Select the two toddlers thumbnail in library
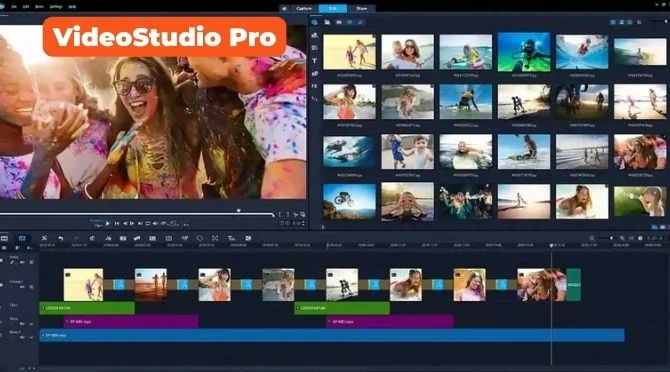This screenshot has width=670, height=372. tap(407, 152)
